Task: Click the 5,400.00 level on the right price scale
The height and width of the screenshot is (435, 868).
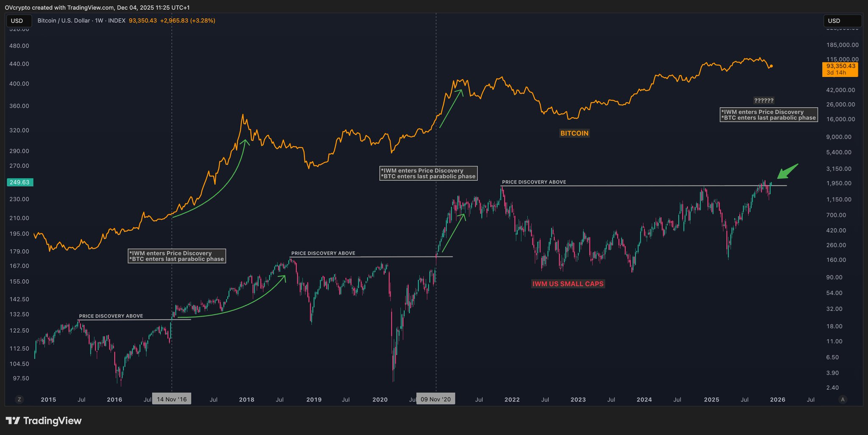Action: [839, 152]
